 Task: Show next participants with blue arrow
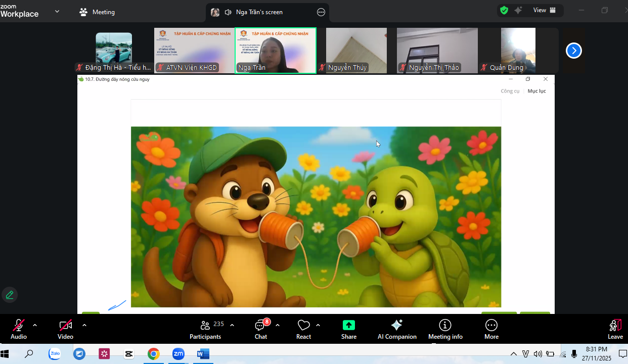573,51
